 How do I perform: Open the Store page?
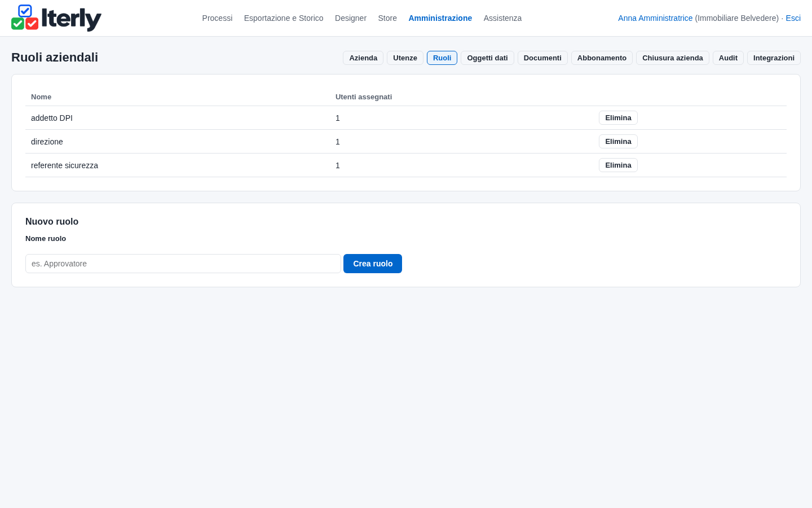point(387,18)
